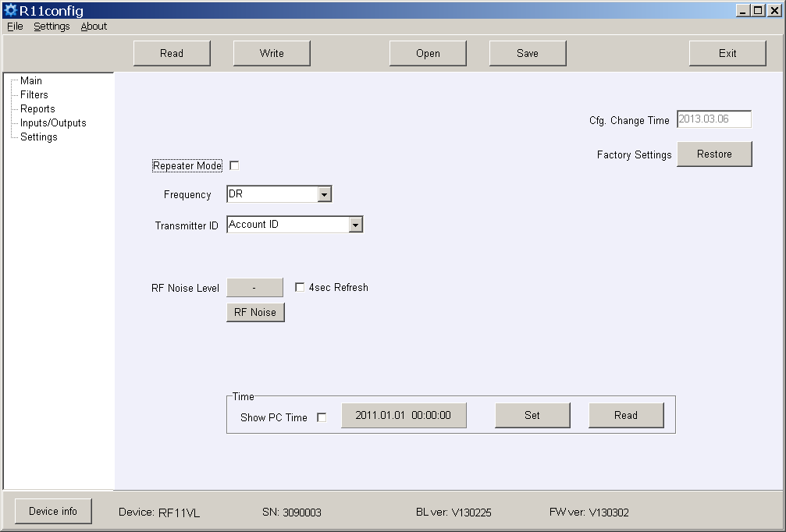786x532 pixels.
Task: Open the File menu
Action: pos(15,27)
